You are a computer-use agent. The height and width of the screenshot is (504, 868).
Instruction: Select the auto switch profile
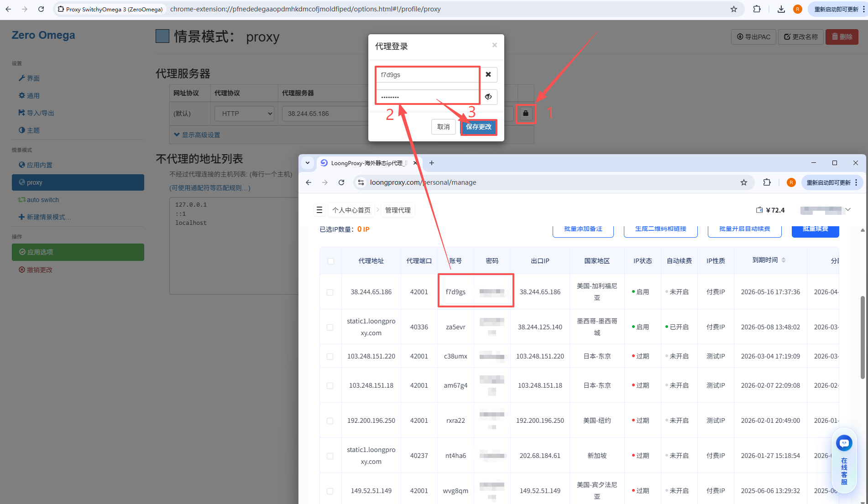click(x=42, y=200)
